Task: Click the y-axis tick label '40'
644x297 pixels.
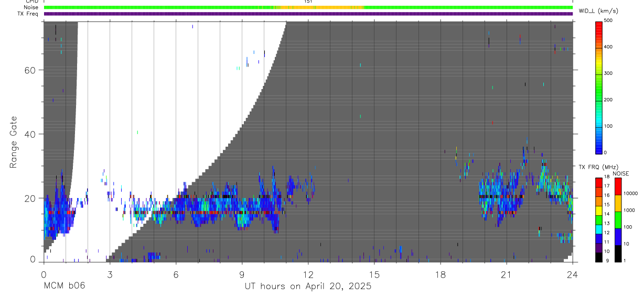Action: pyautogui.click(x=29, y=134)
